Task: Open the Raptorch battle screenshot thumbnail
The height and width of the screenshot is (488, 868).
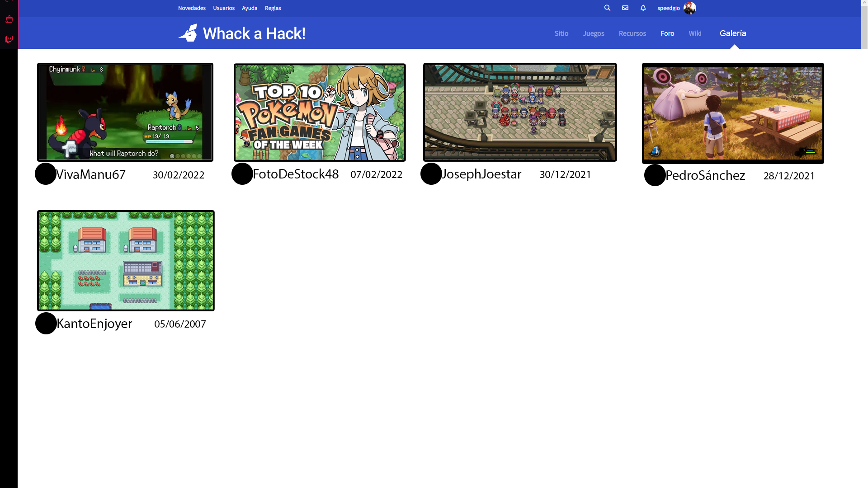Action: click(x=125, y=113)
